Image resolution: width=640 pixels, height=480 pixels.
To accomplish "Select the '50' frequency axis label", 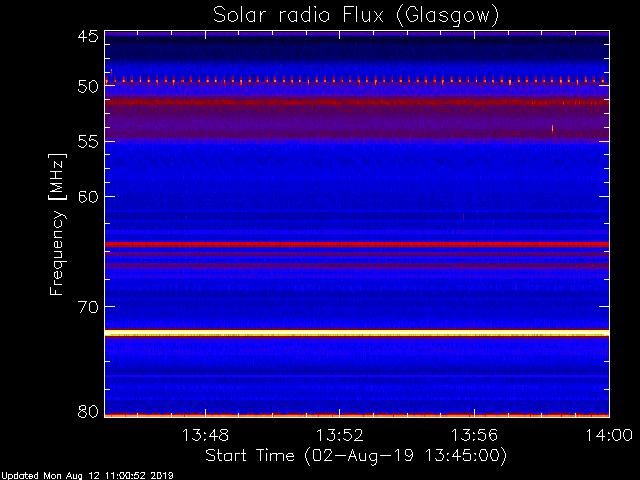I will tap(88, 87).
